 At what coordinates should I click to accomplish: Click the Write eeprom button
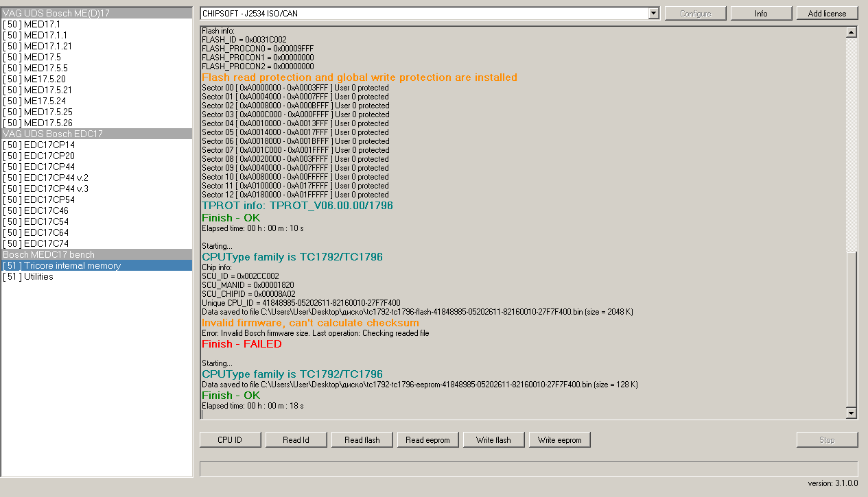coord(559,440)
